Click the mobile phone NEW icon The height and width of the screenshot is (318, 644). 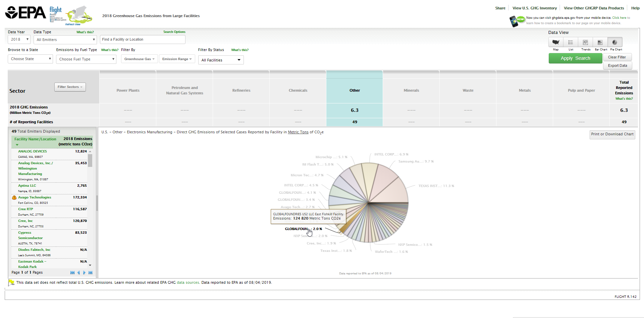coord(517,21)
